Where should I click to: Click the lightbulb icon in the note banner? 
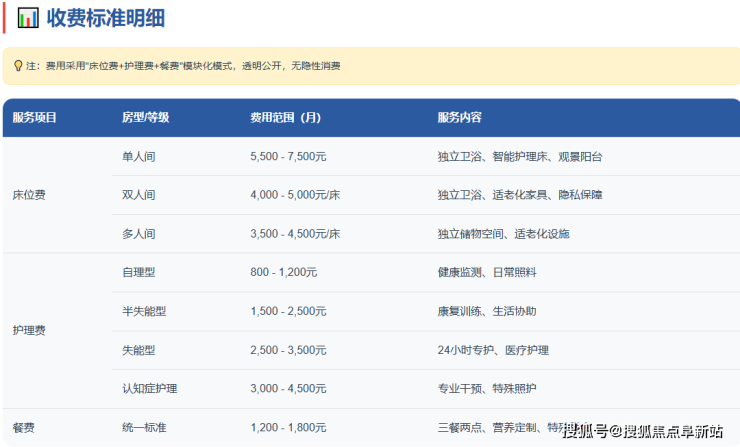pyautogui.click(x=18, y=66)
